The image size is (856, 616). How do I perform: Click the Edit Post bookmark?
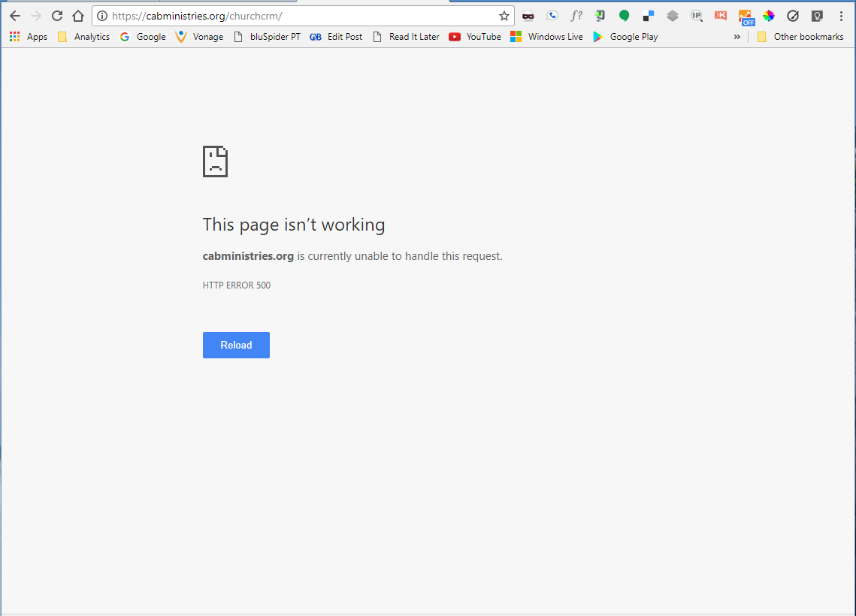click(x=336, y=37)
